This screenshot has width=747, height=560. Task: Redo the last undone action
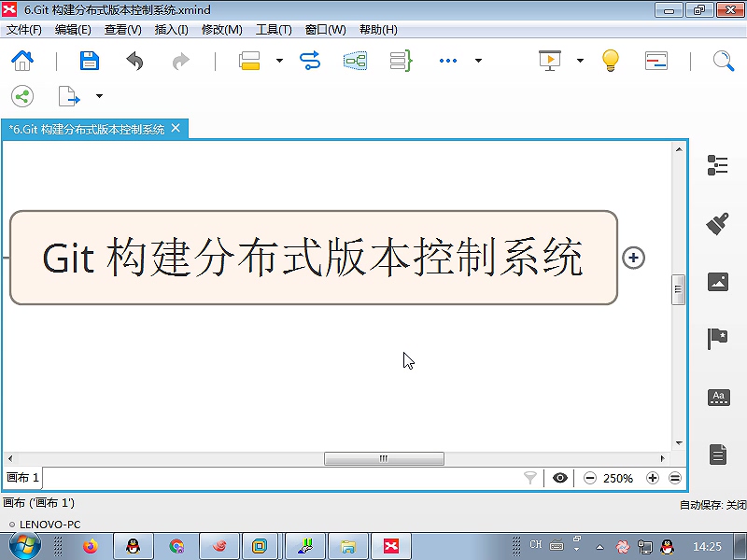tap(180, 61)
